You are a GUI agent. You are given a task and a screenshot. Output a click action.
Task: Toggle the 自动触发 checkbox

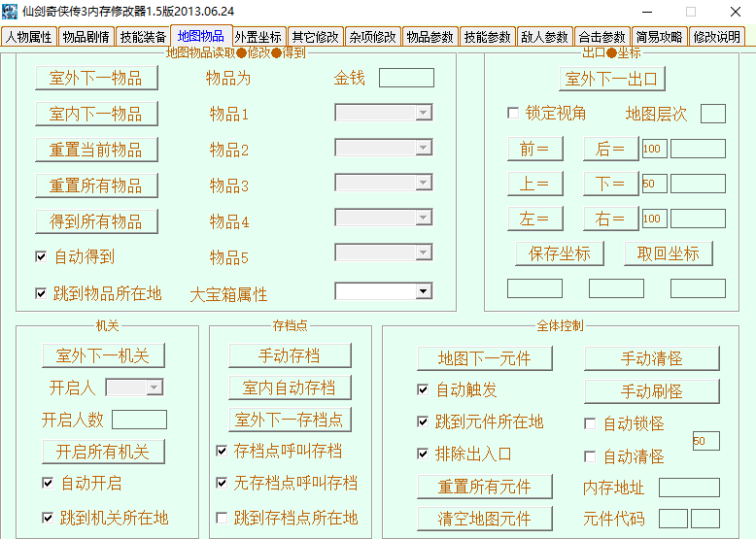click(x=423, y=389)
